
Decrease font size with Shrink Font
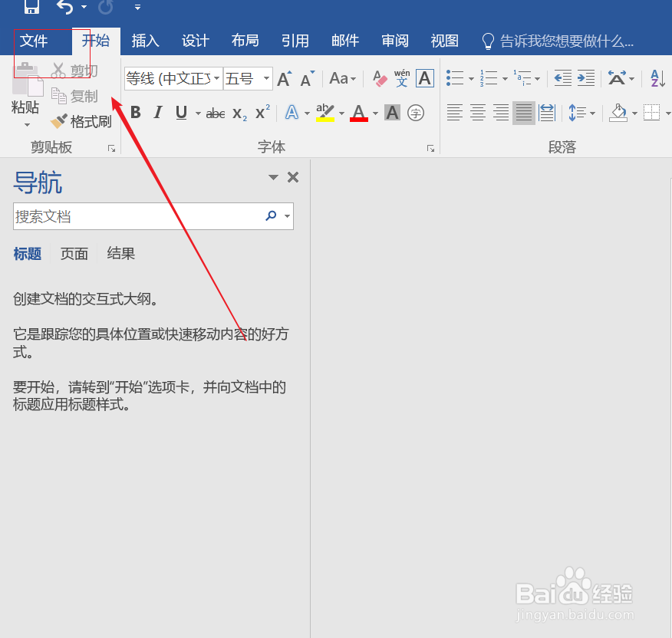click(308, 79)
